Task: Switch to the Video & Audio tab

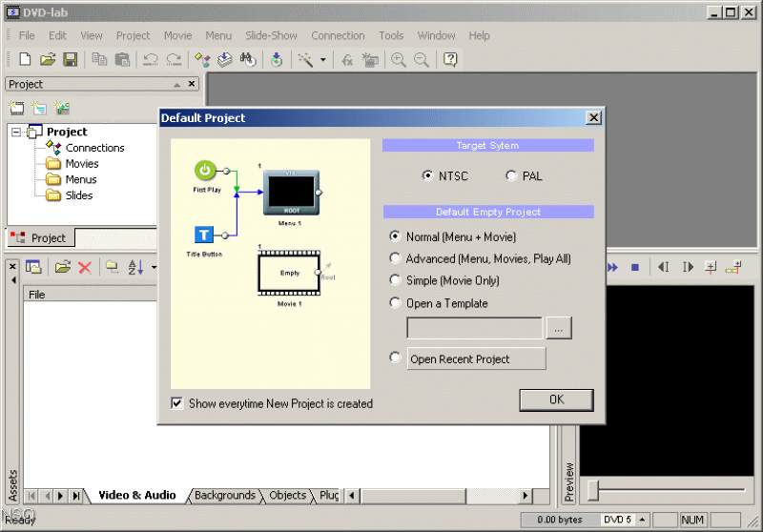Action: click(136, 495)
